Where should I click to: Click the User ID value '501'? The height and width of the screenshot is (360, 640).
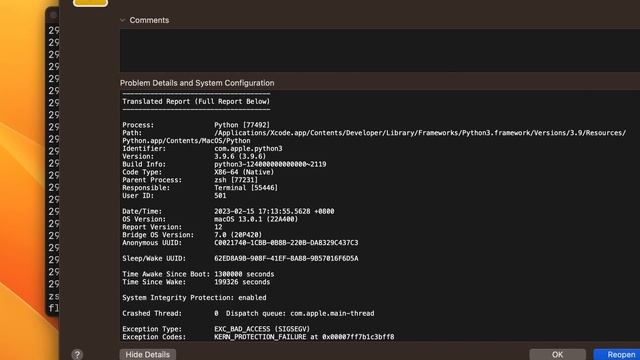(220, 196)
